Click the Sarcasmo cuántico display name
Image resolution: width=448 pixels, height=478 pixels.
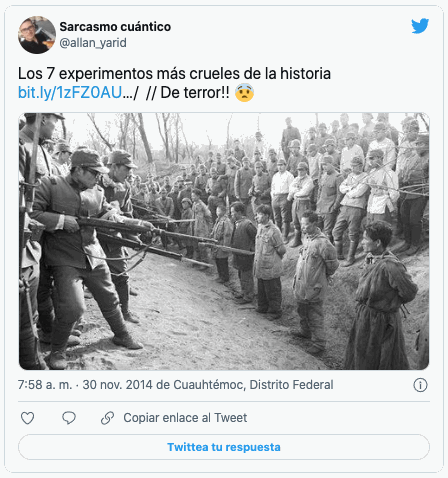coord(115,27)
